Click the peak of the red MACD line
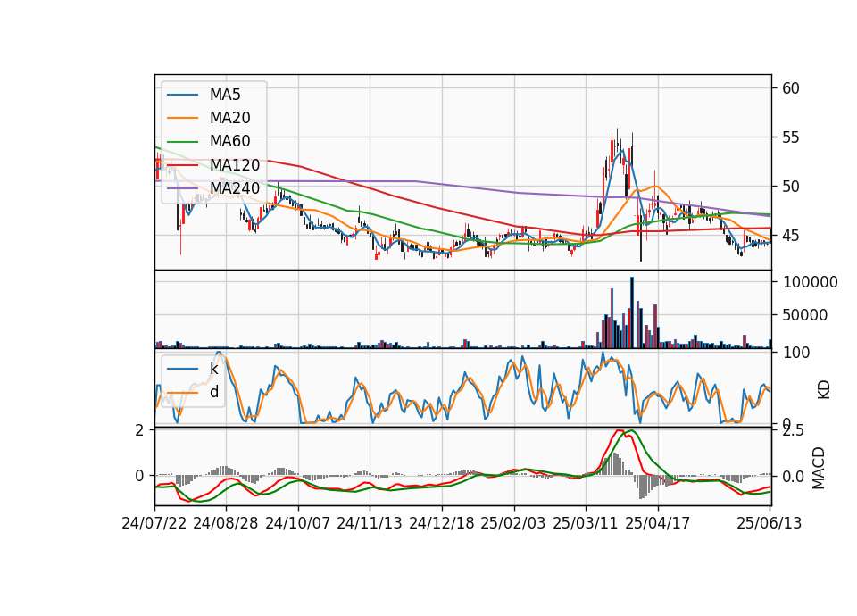857x616 pixels. point(620,430)
